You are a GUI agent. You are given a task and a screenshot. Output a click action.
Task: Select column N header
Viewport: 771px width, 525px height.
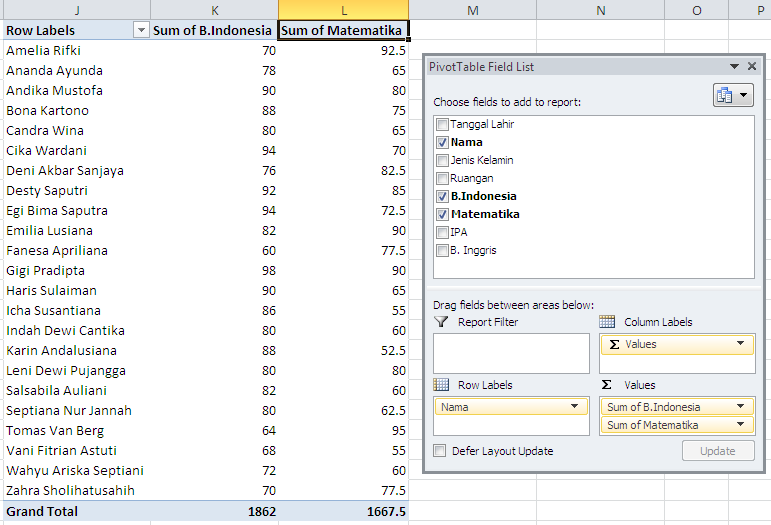600,10
